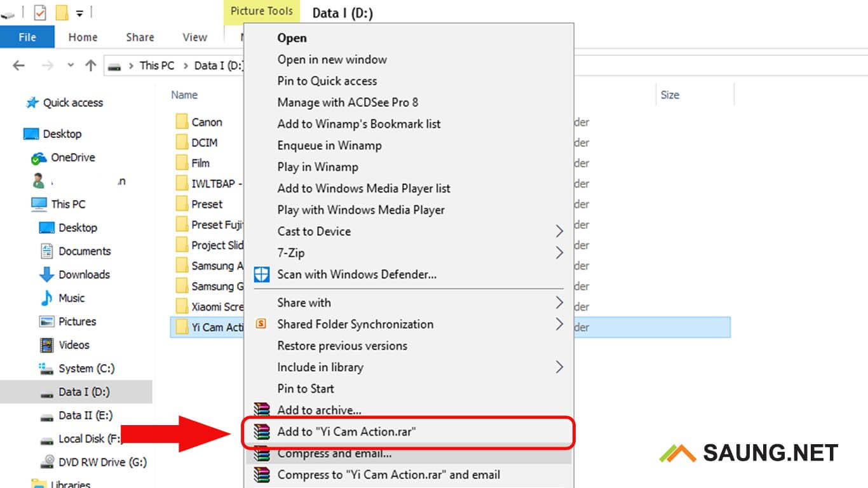
Task: Click Enqueue in Winamp
Action: click(x=329, y=146)
